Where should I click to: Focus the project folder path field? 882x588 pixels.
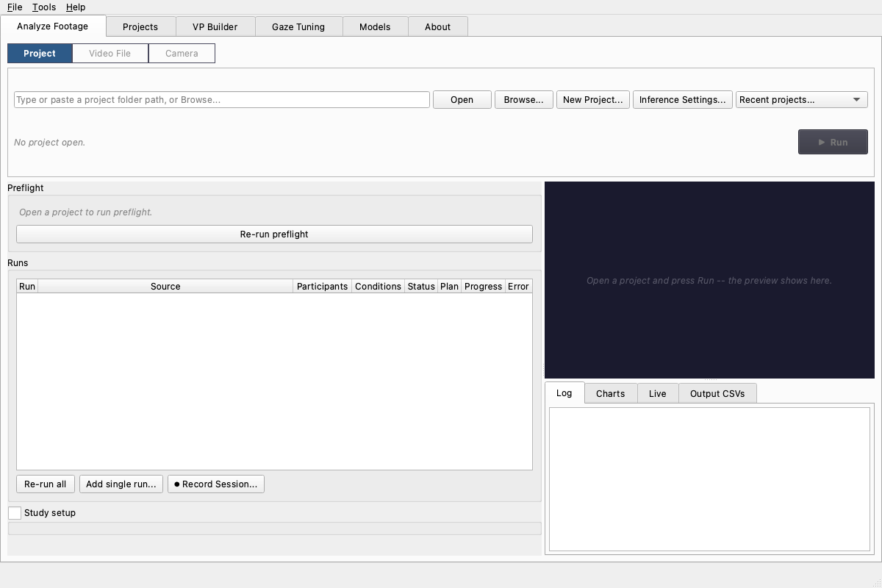point(222,99)
